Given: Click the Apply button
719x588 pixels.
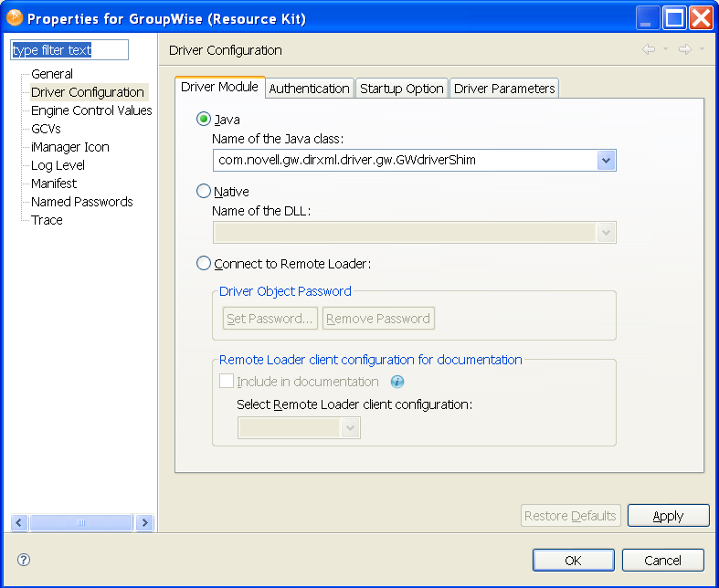Looking at the screenshot, I should click(x=668, y=516).
